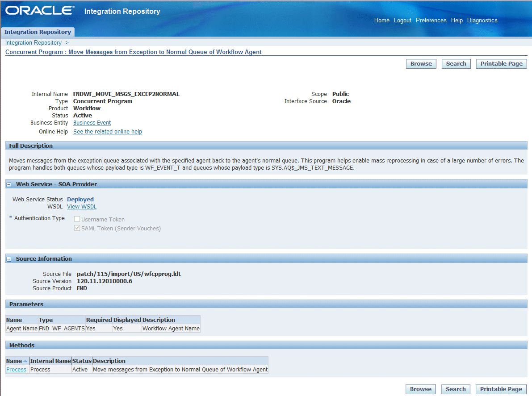Toggle the Username Token checkbox
Image resolution: width=532 pixels, height=396 pixels.
click(x=77, y=219)
